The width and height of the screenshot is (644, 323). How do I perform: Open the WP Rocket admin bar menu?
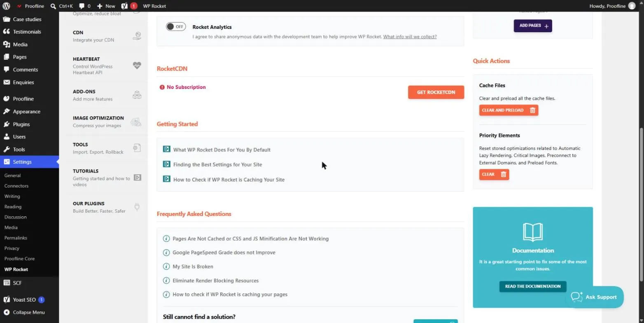pyautogui.click(x=154, y=6)
